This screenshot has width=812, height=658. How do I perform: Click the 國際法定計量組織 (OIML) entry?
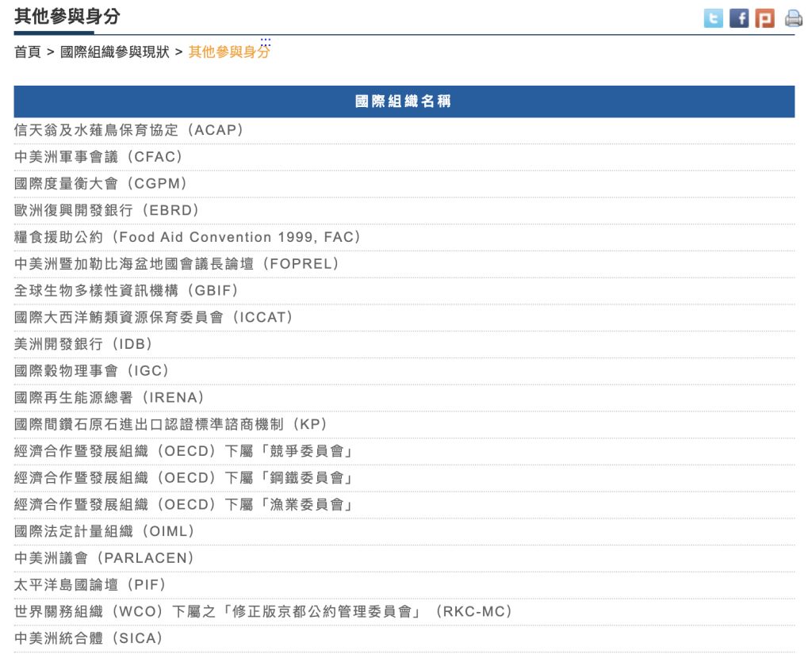[105, 532]
